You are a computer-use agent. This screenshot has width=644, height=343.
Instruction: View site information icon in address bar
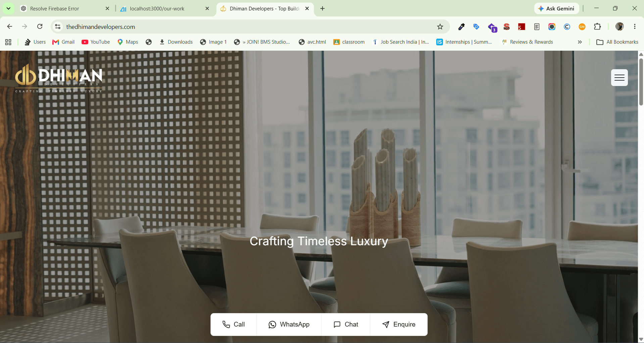pos(58,27)
